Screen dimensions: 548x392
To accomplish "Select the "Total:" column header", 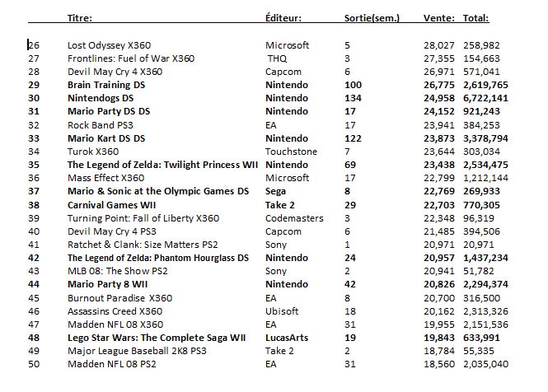I will tap(475, 16).
